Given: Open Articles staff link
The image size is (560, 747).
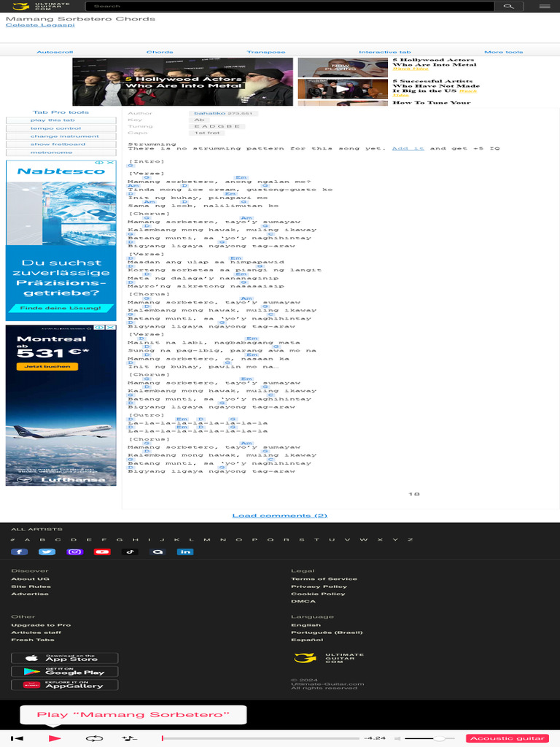Looking at the screenshot, I should [36, 632].
